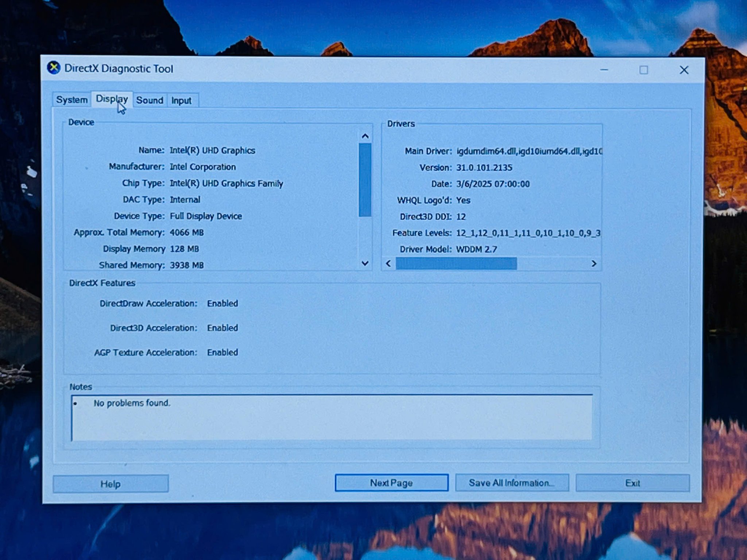
Task: Click driver date '3/6/2025 07:00:00'
Action: tap(493, 184)
